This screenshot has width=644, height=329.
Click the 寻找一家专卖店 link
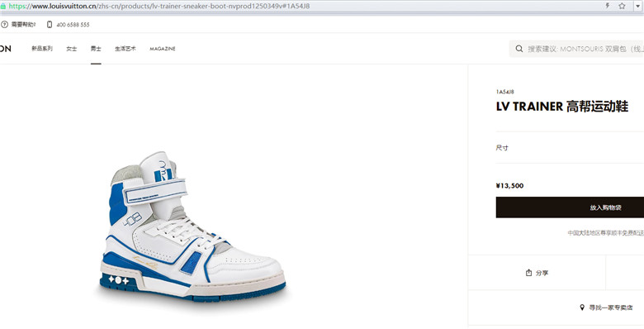point(611,308)
